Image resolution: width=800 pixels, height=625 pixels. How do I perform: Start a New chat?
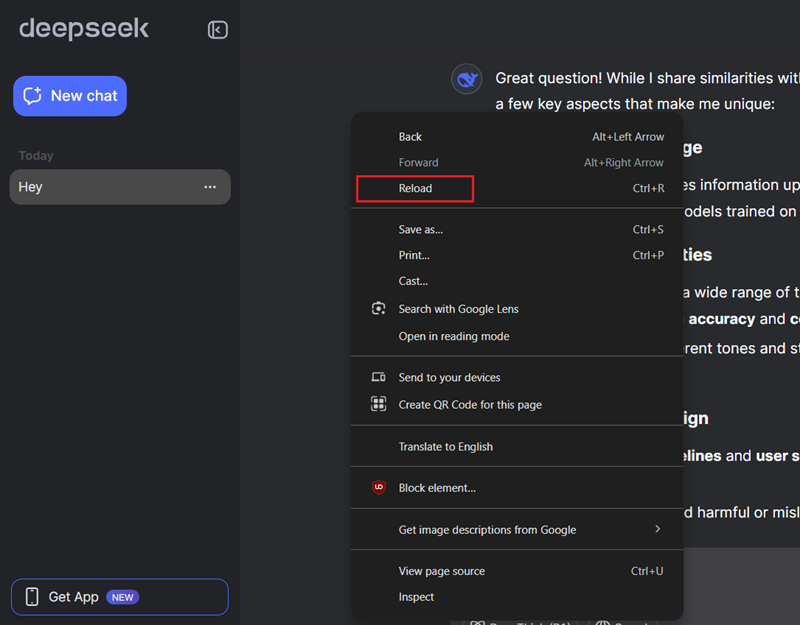(69, 95)
